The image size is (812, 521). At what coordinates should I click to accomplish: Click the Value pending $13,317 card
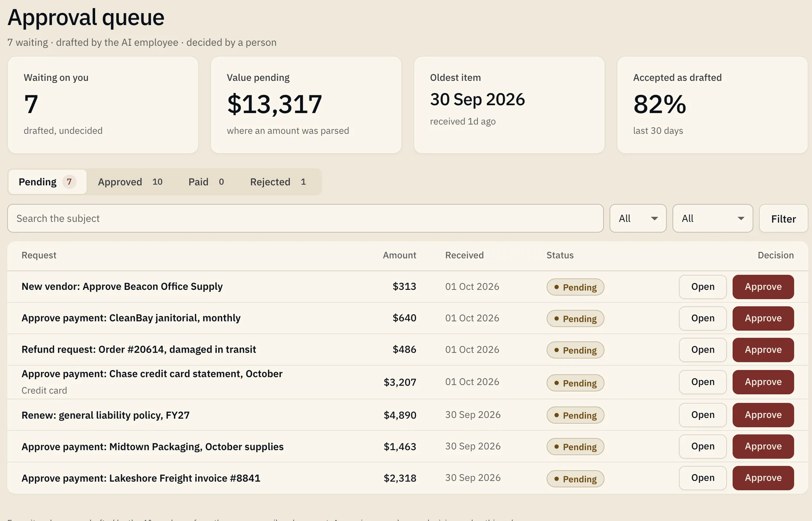coord(306,105)
